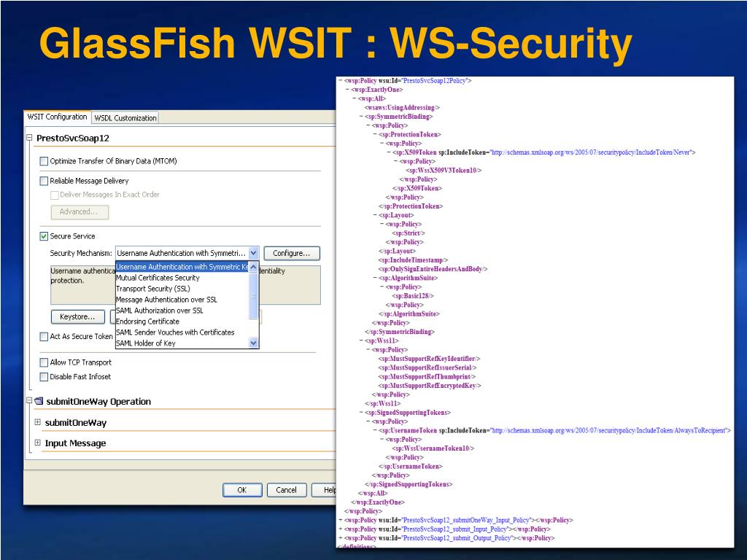Click the sp:Basic128 XML element

(x=413, y=296)
